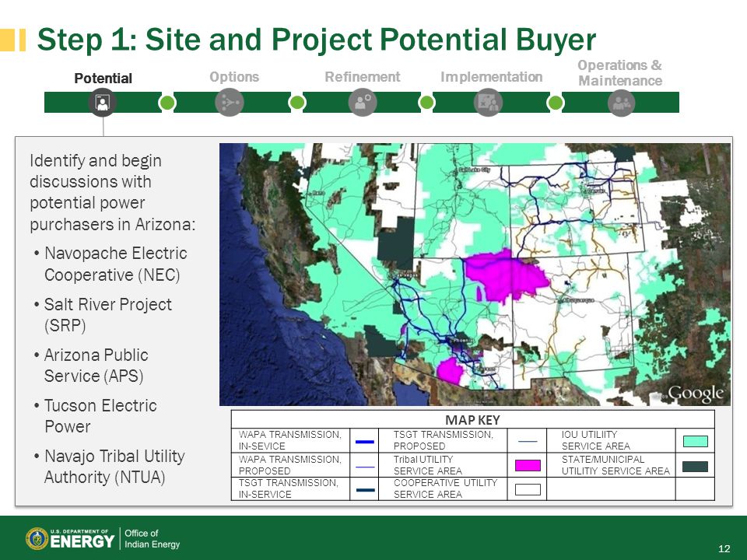Viewport: 747px width, 560px height.
Task: Click 'WAPA TRANSMISSION, PROPOSED' legend text
Action: (x=289, y=465)
